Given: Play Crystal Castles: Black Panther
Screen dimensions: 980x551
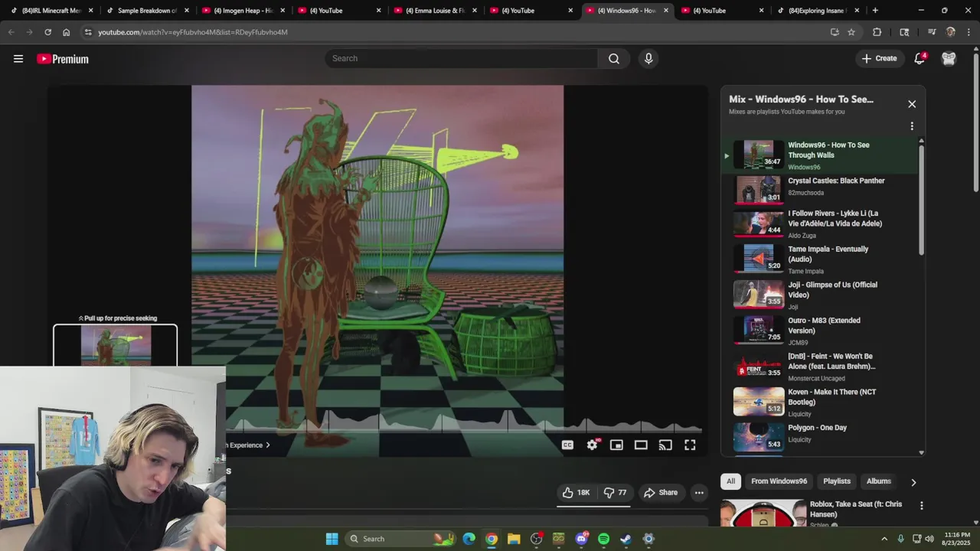Looking at the screenshot, I should pyautogui.click(x=819, y=190).
